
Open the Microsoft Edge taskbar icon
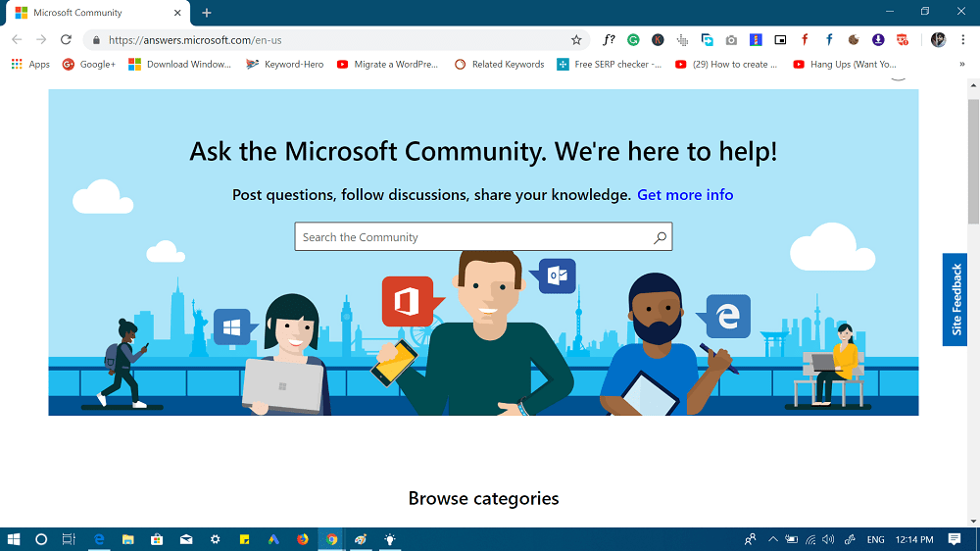tap(99, 539)
